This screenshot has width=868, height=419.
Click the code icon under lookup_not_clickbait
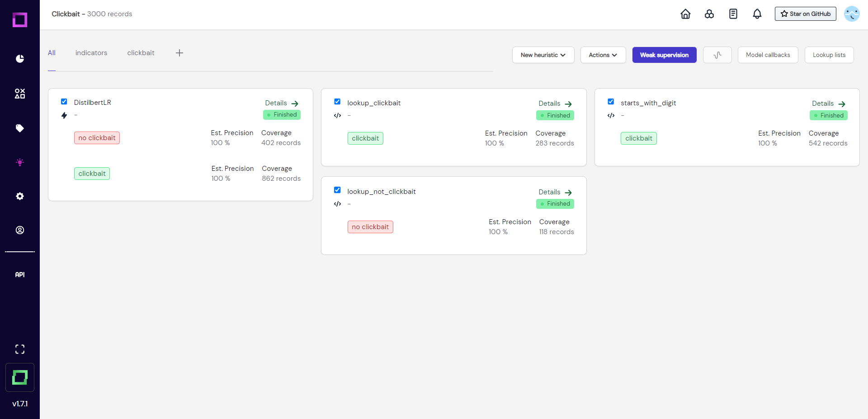tap(337, 204)
